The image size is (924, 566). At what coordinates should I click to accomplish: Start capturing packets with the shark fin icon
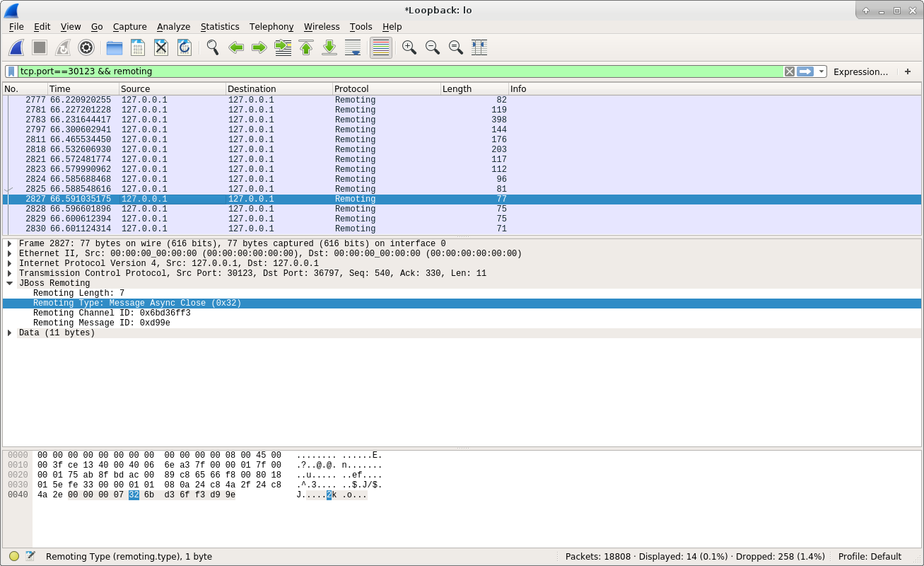point(16,47)
